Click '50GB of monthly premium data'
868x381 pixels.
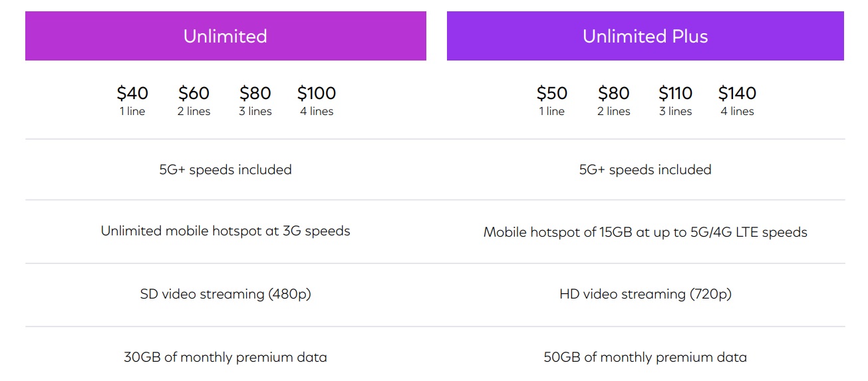(x=645, y=357)
